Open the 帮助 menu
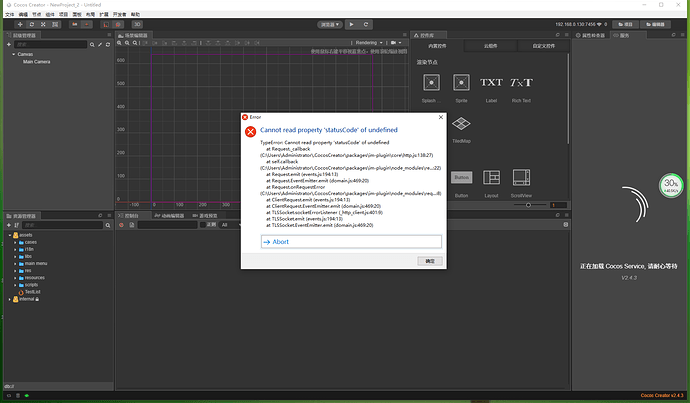Screen dimensions: 690x403 coord(135,15)
